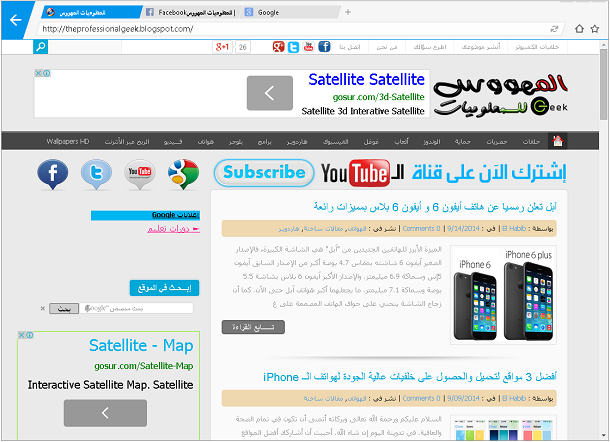Click the refresh icon in address bar
This screenshot has height=442, width=610.
[x=554, y=29]
